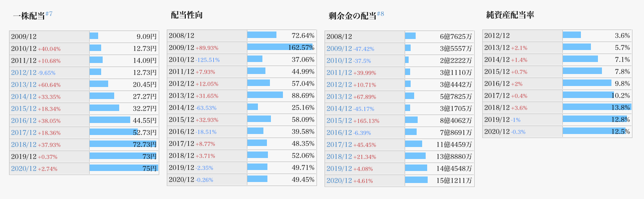The width and height of the screenshot is (644, 199).
Task: Open footnote #8 next to 剰余金の配当
Action: [380, 14]
